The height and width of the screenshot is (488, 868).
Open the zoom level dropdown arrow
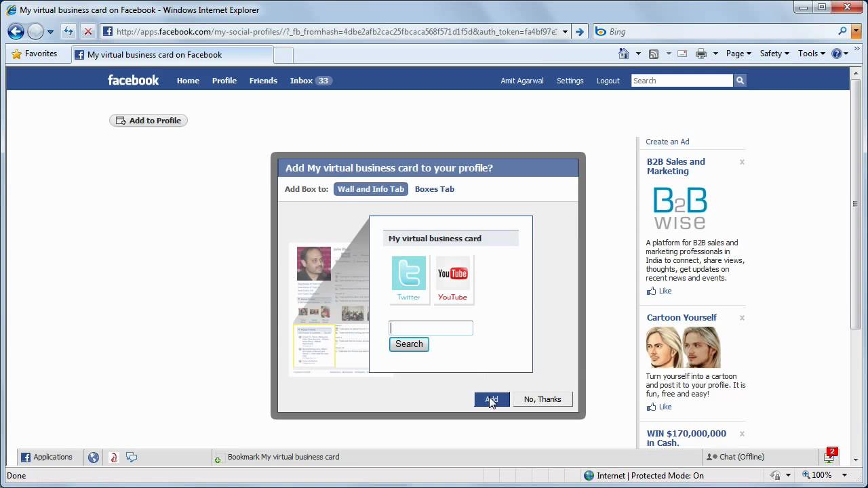tap(845, 476)
